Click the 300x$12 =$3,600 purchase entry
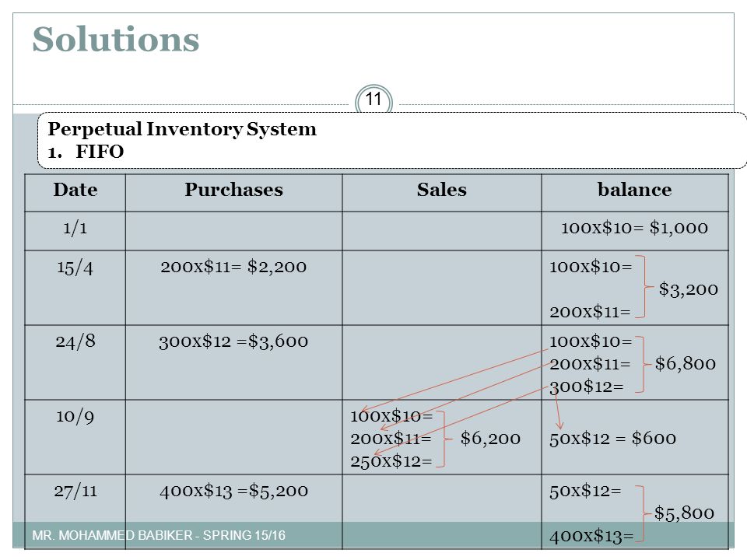747x560 pixels. [233, 341]
